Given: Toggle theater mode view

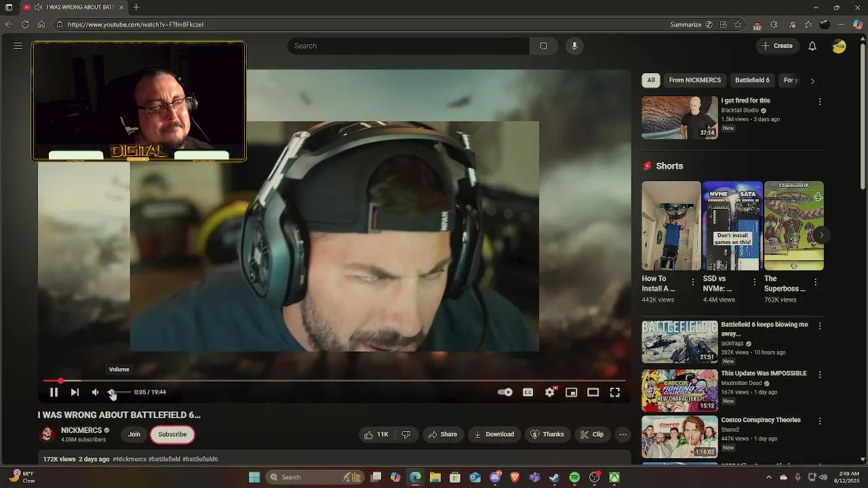Looking at the screenshot, I should [x=593, y=392].
